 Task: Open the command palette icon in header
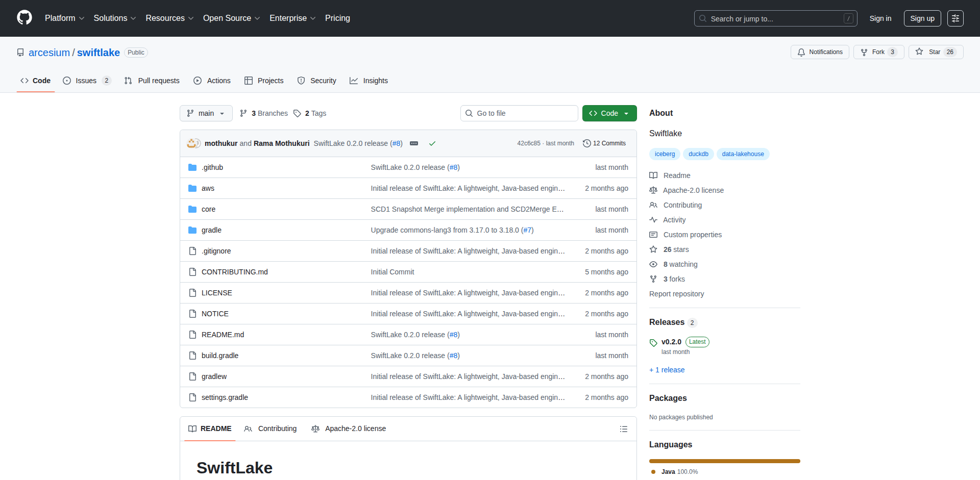[x=955, y=18]
